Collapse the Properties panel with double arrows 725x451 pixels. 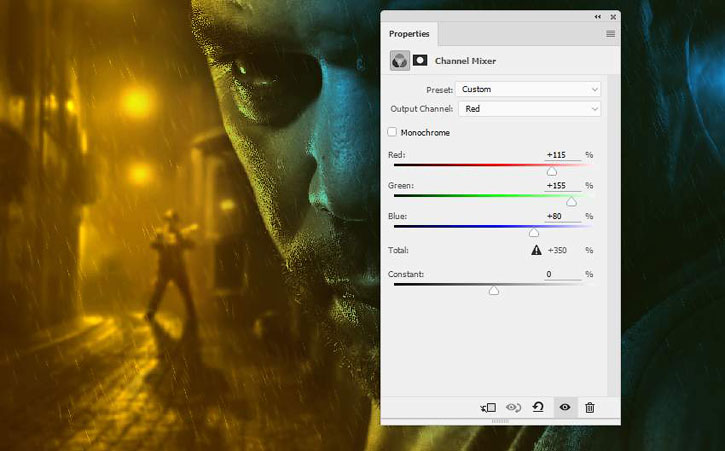tap(597, 17)
